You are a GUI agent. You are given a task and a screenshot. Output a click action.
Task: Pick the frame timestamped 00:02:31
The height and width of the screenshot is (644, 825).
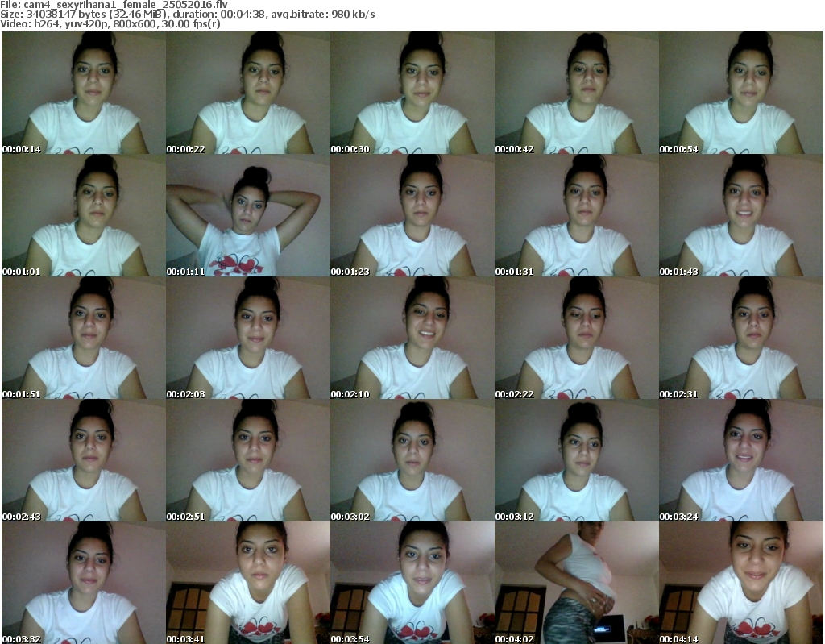pyautogui.click(x=741, y=338)
